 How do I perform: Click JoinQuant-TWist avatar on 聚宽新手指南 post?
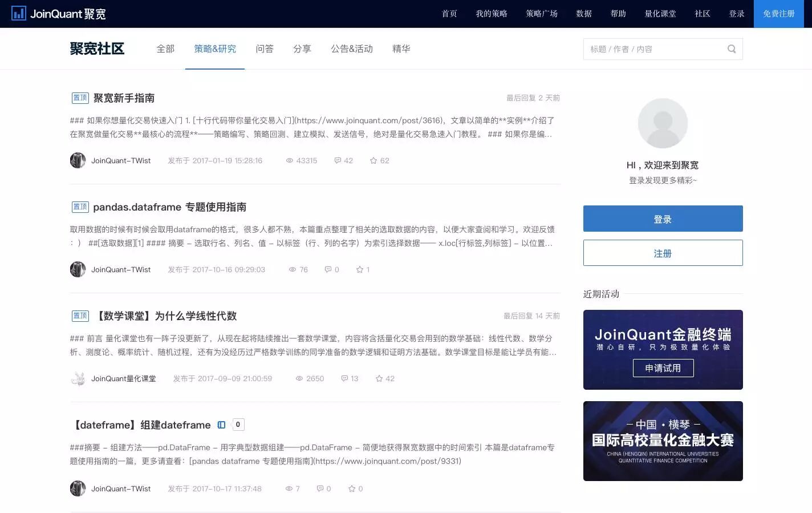coord(78,160)
